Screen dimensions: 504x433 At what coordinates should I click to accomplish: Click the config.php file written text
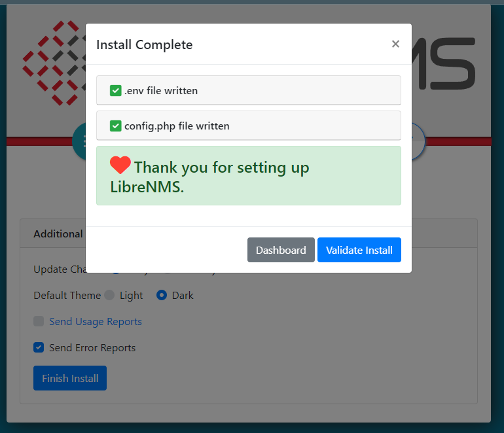[x=177, y=126]
